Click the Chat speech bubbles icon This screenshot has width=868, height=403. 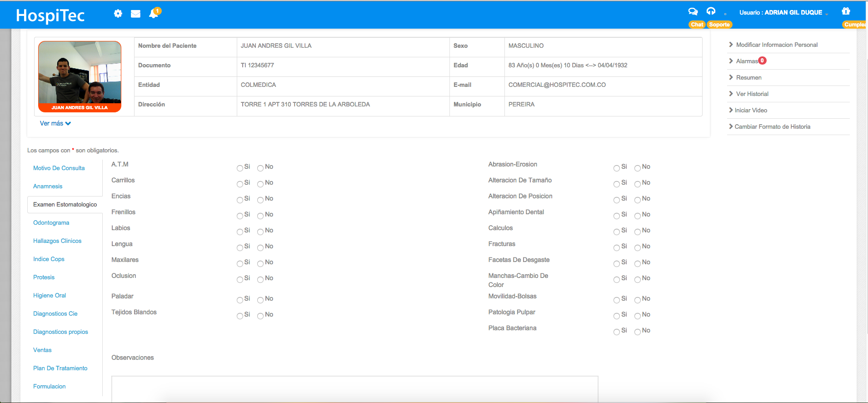(x=693, y=11)
